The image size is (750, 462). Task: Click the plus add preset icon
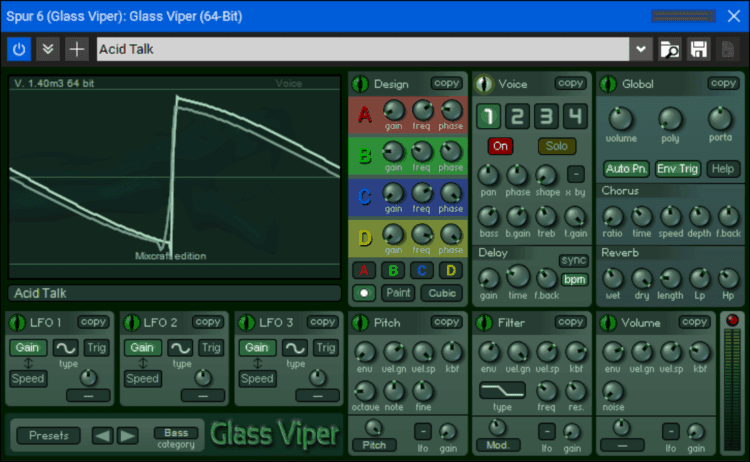(x=77, y=49)
